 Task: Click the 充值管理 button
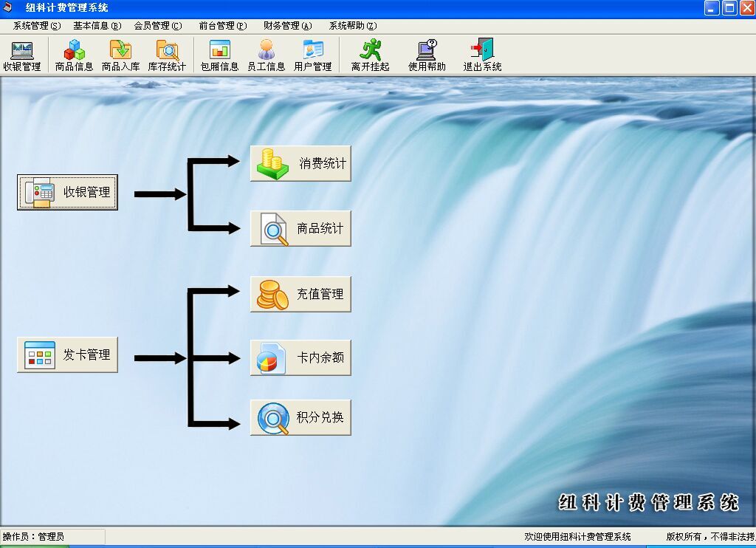point(300,294)
